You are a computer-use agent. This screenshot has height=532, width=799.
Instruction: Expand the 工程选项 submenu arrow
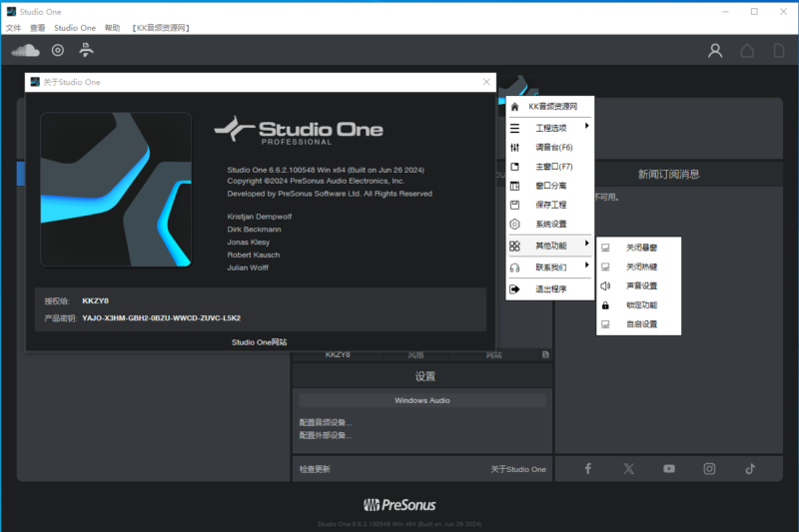tap(586, 127)
